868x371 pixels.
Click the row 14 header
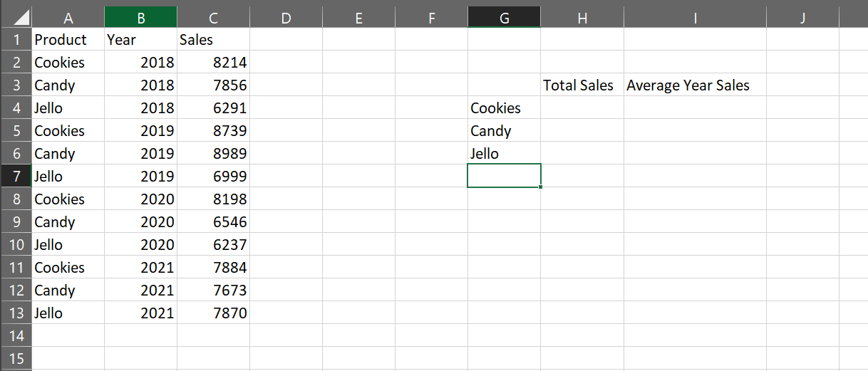(x=16, y=335)
